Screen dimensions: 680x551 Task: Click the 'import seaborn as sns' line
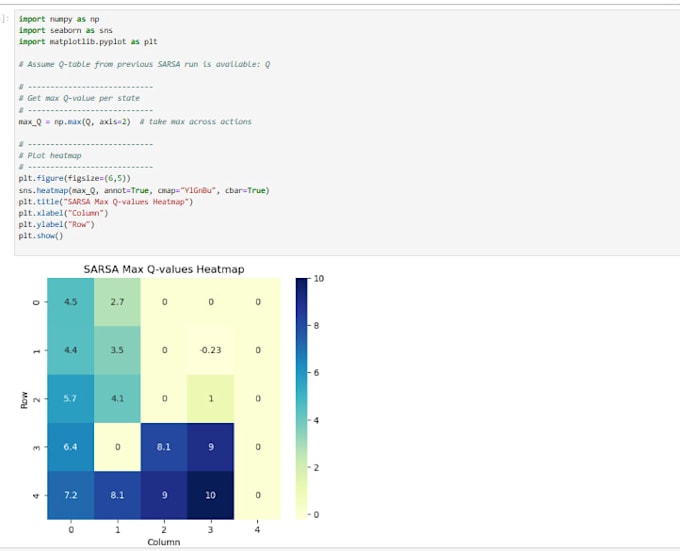click(x=65, y=30)
